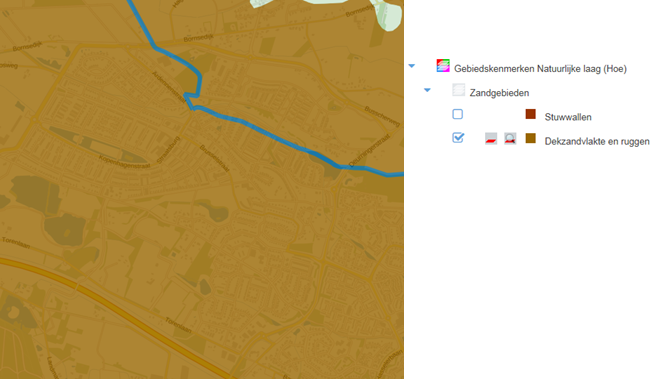
Task: Click the dark red Stuwwallen color swatch
Action: [531, 114]
